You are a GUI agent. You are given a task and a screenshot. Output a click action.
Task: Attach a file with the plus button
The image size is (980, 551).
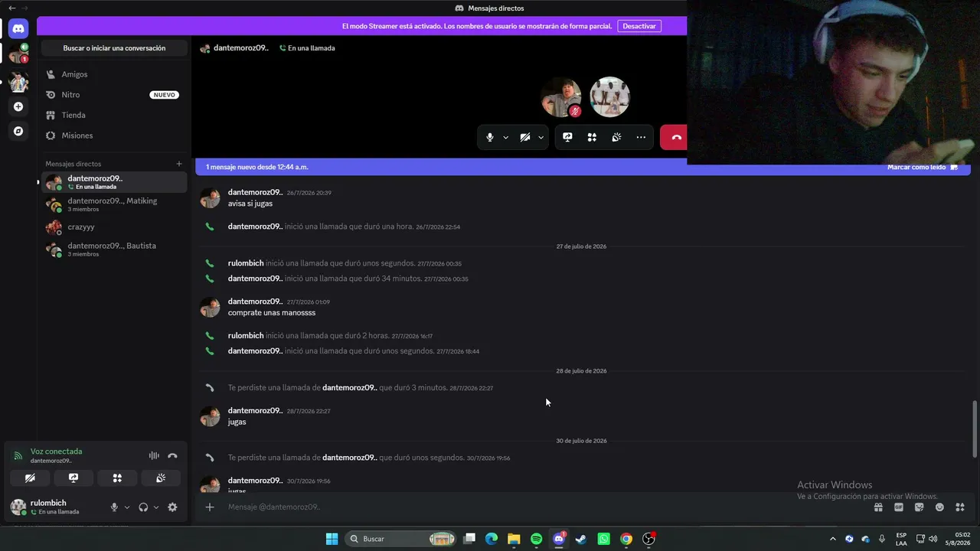tap(210, 507)
